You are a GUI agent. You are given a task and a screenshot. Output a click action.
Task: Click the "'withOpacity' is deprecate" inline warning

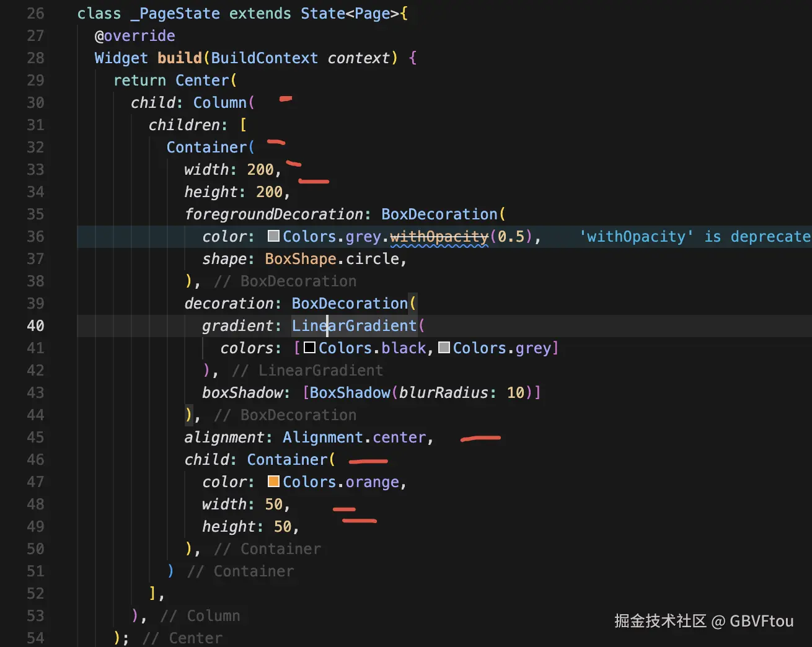(x=695, y=236)
